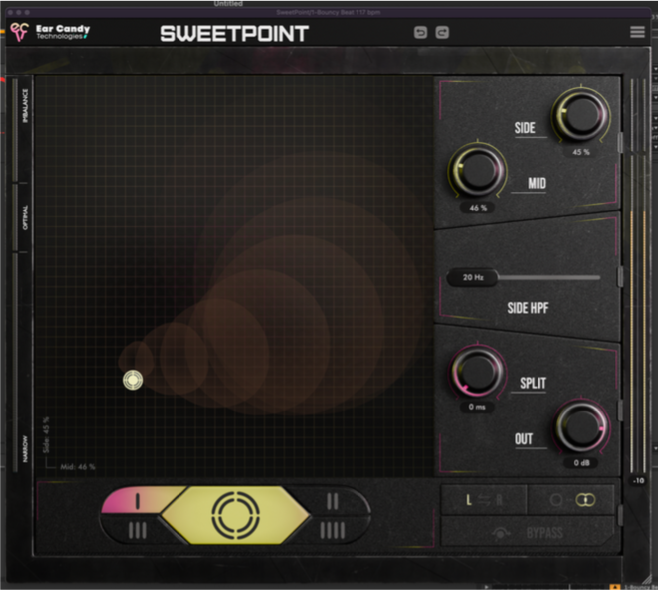Viewport: 658px width, 591px height.
Task: Click the MID knob
Action: coord(478,170)
